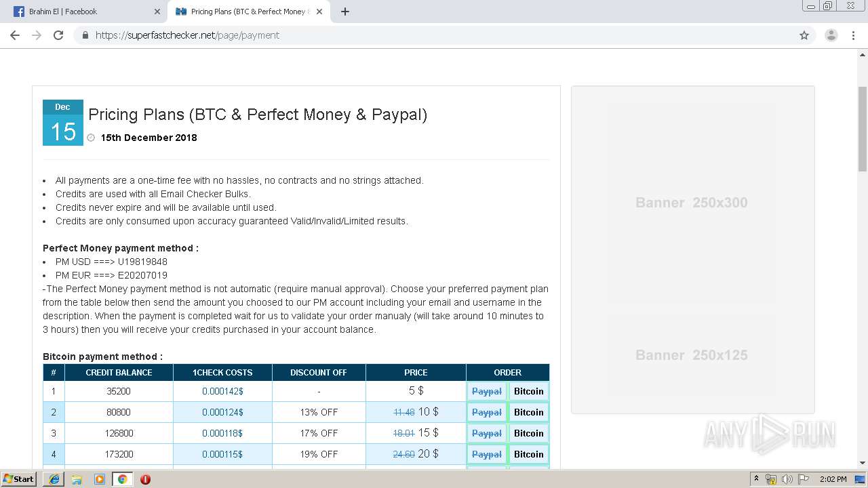The image size is (868, 488).
Task: Open Windows Explorer folder in taskbar
Action: [77, 479]
